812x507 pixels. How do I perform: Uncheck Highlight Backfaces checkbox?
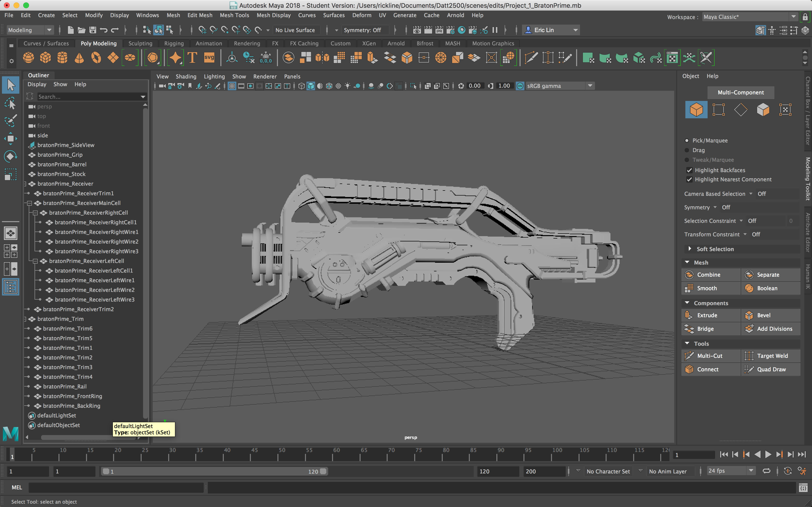pyautogui.click(x=689, y=170)
